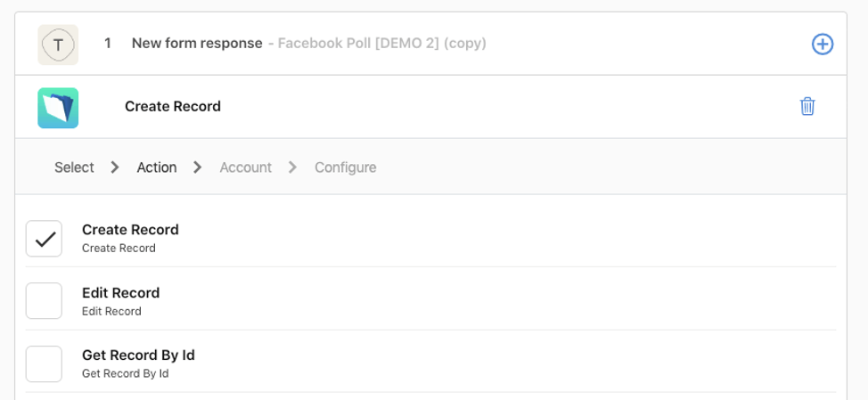Viewport: 868px width, 400px height.
Task: Click the Typeform trigger app icon
Action: [x=58, y=45]
